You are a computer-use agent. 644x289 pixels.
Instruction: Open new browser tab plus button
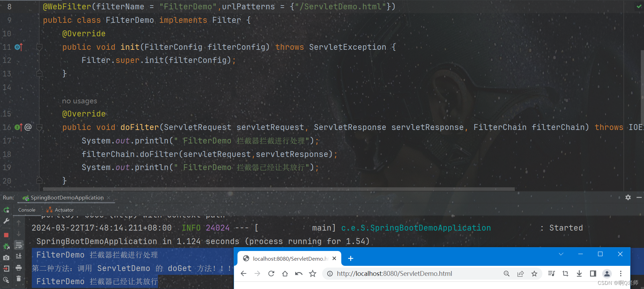351,259
